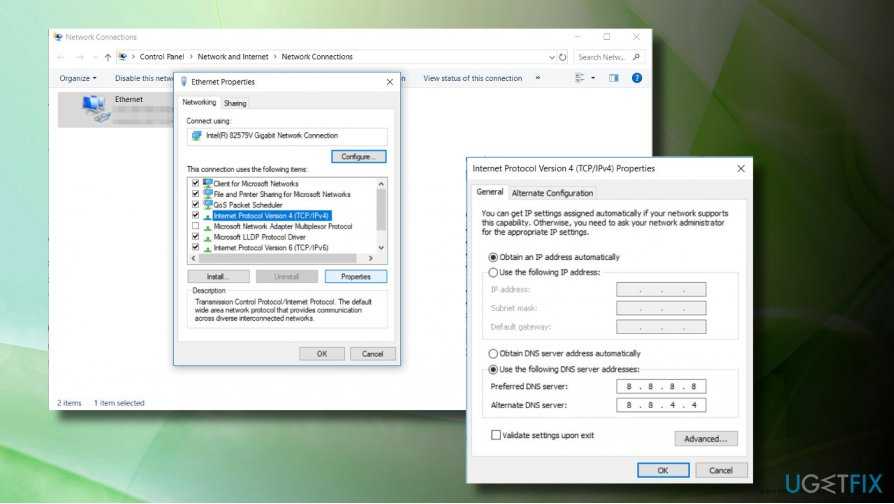894x504 pixels.
Task: Open the Alternate Configuration tab
Action: click(x=552, y=193)
